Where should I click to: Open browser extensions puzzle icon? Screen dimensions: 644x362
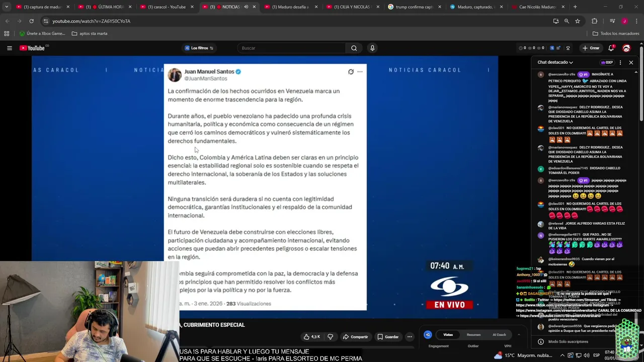(x=595, y=21)
